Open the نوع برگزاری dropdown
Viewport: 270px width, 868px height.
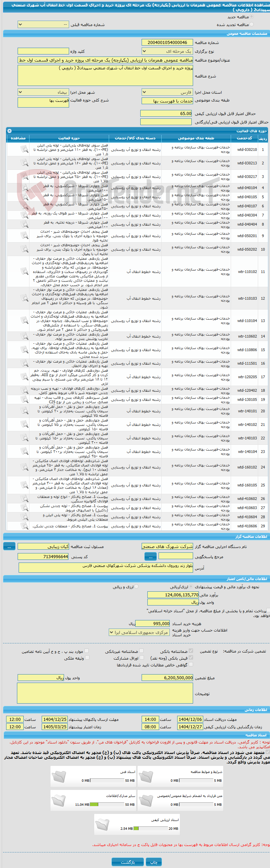[x=167, y=51]
